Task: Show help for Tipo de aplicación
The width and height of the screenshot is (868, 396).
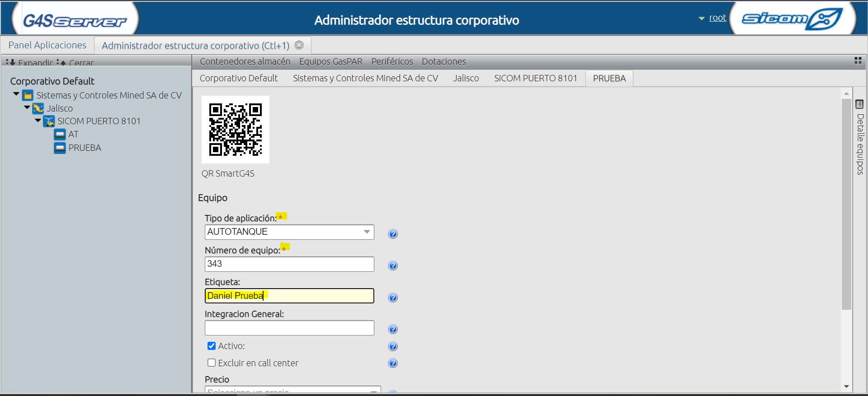Action: coord(393,234)
